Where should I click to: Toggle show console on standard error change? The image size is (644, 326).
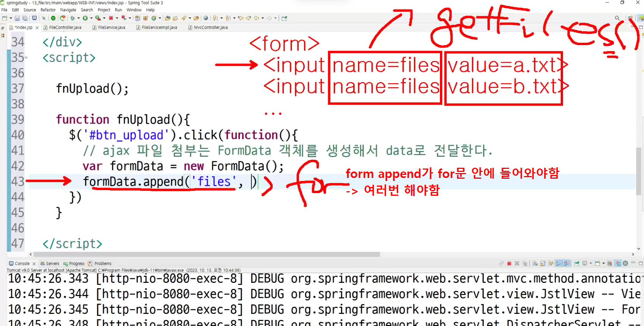click(x=566, y=264)
